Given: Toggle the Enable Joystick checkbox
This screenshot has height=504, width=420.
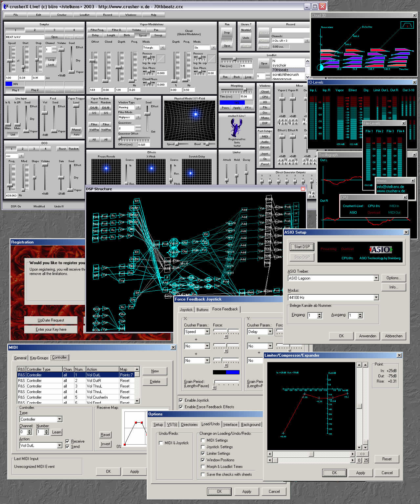Looking at the screenshot, I should (x=181, y=400).
